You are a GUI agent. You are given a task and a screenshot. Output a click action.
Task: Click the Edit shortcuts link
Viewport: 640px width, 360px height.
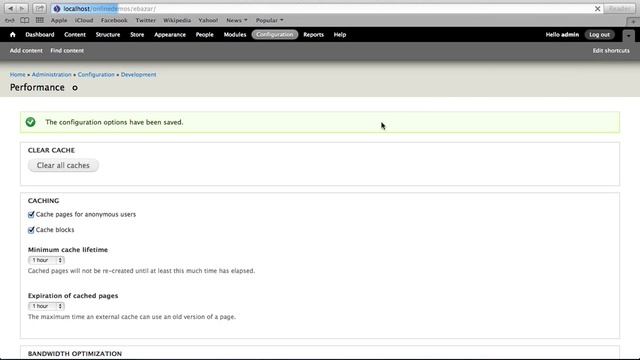611,51
